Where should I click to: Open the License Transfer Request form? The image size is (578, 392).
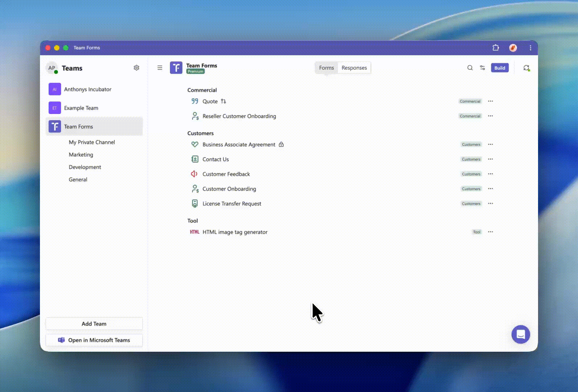pyautogui.click(x=232, y=204)
